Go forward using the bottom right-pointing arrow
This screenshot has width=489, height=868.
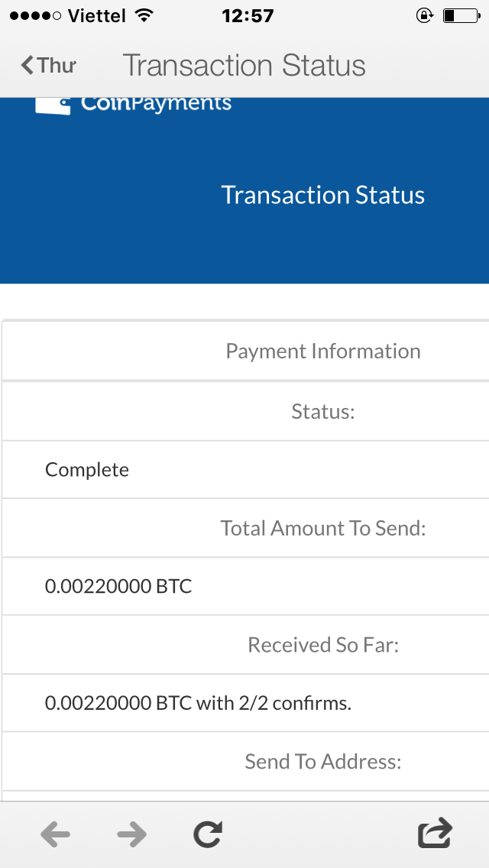click(131, 834)
